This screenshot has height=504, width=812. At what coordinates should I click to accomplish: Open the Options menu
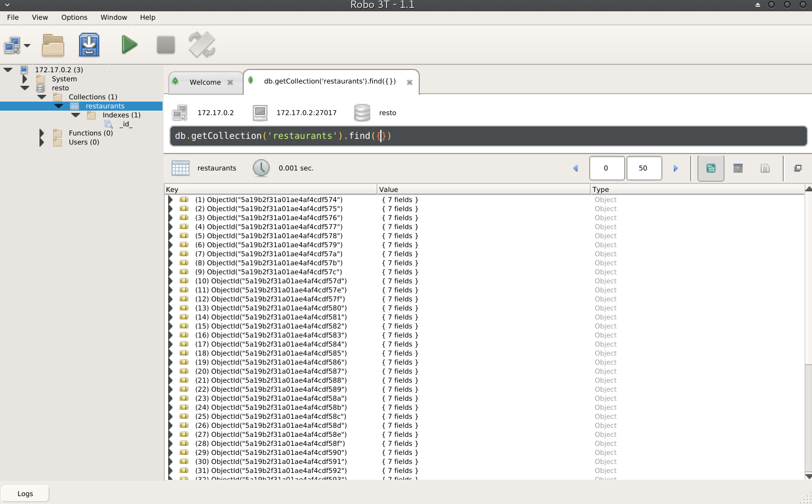pyautogui.click(x=74, y=17)
